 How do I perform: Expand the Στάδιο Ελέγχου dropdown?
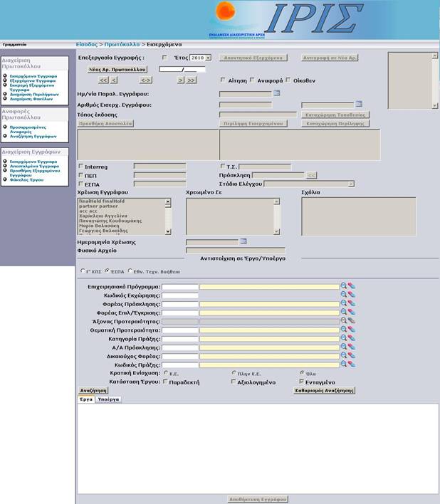coord(351,184)
